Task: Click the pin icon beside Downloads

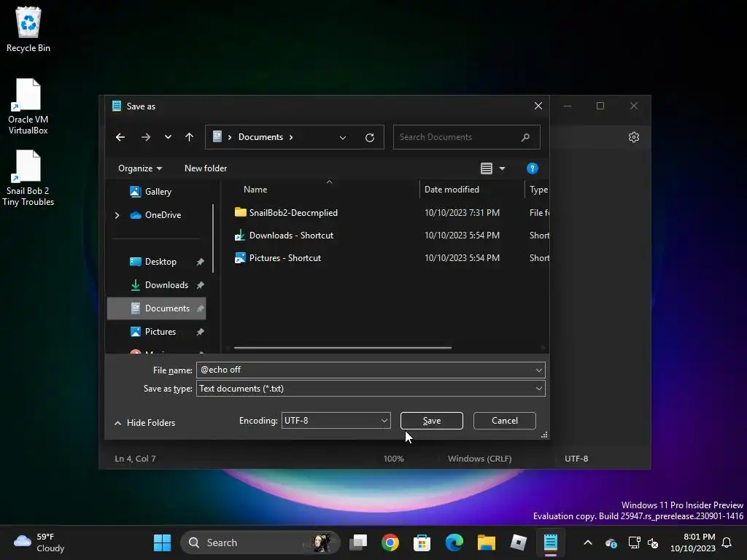Action: (x=200, y=285)
